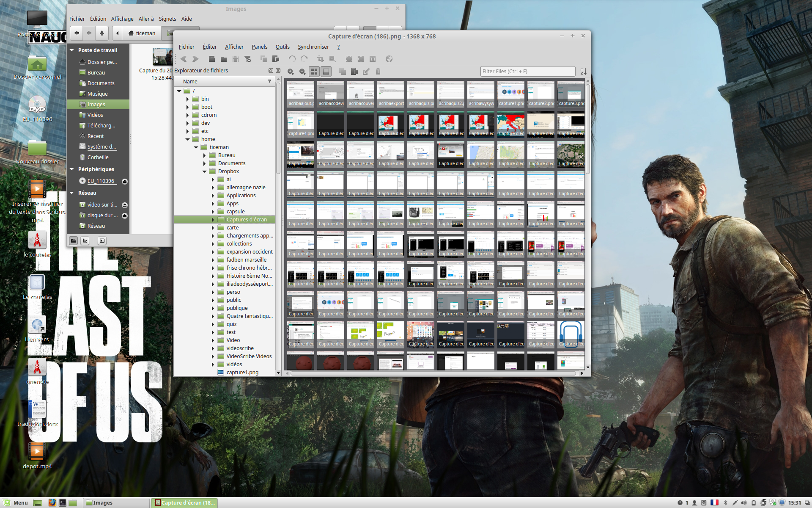
Task: Collapse the 'home' folder in tree
Action: 187,139
